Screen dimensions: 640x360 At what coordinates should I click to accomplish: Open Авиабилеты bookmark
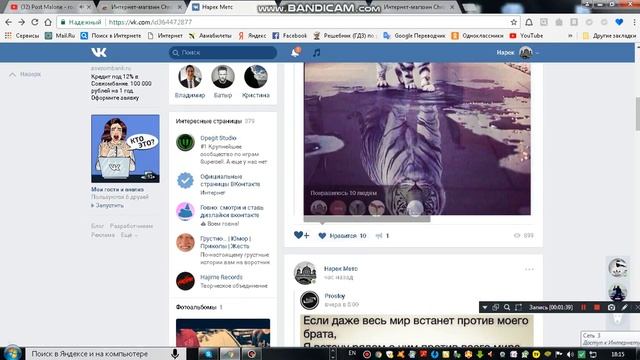pyautogui.click(x=210, y=36)
